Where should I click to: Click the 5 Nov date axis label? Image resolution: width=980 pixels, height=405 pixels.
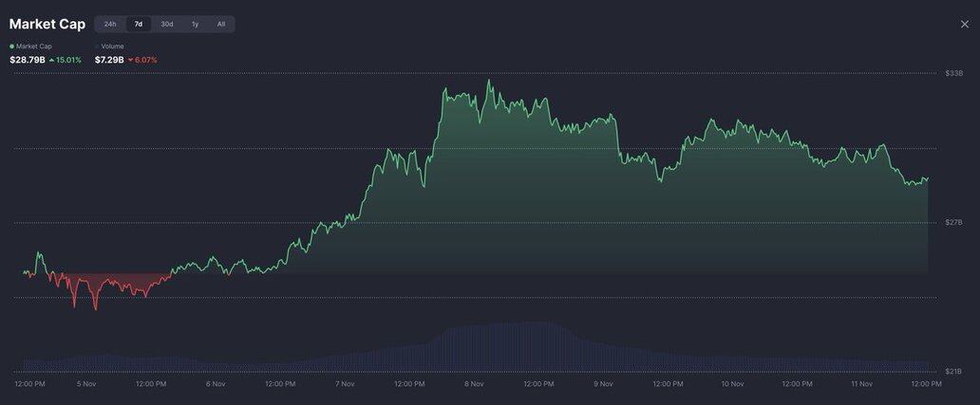(x=86, y=384)
